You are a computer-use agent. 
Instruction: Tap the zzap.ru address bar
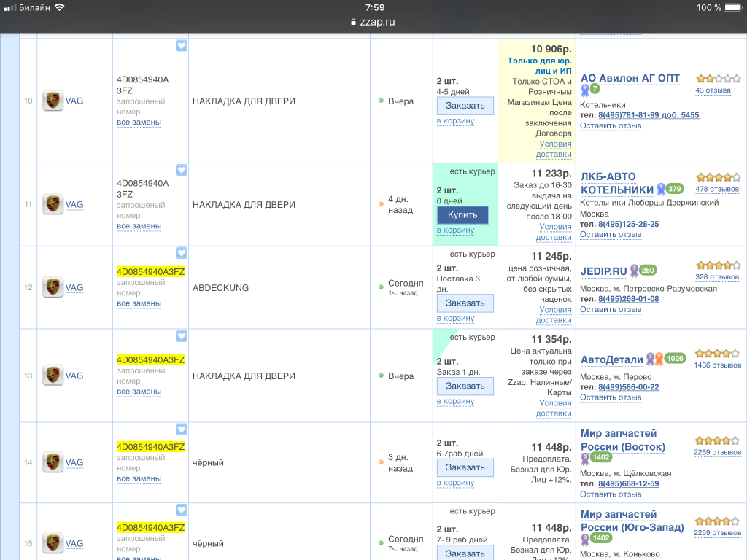[x=373, y=22]
